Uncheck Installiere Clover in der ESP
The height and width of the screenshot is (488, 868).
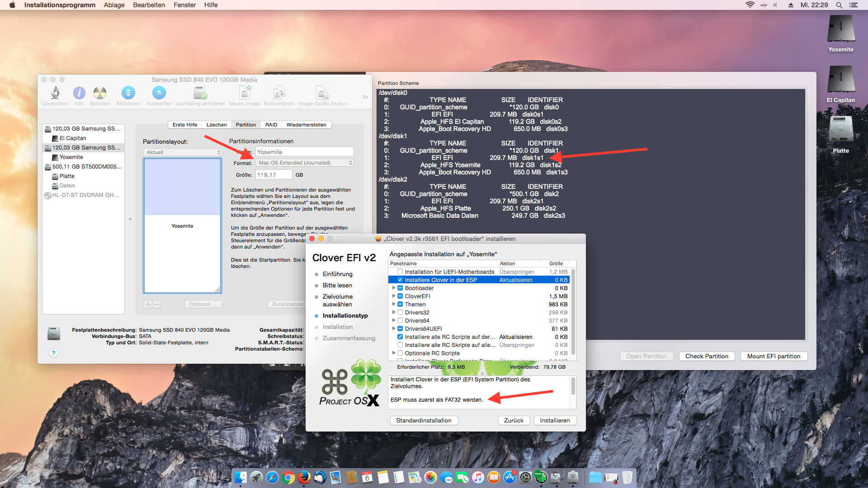(x=400, y=280)
